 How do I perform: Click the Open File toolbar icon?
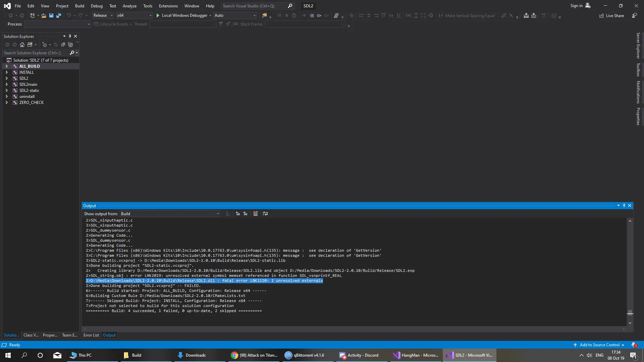(44, 15)
